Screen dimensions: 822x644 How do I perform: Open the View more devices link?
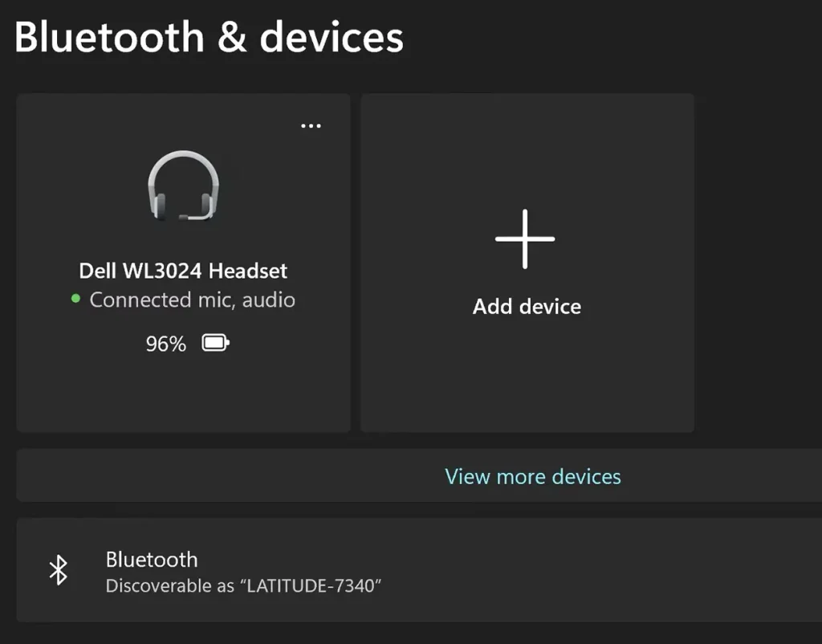533,476
